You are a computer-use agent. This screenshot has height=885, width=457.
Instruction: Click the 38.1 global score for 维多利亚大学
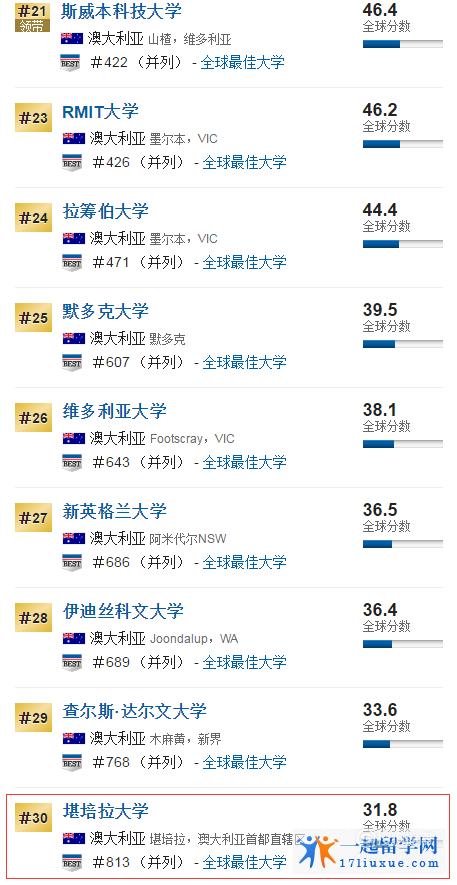[380, 410]
